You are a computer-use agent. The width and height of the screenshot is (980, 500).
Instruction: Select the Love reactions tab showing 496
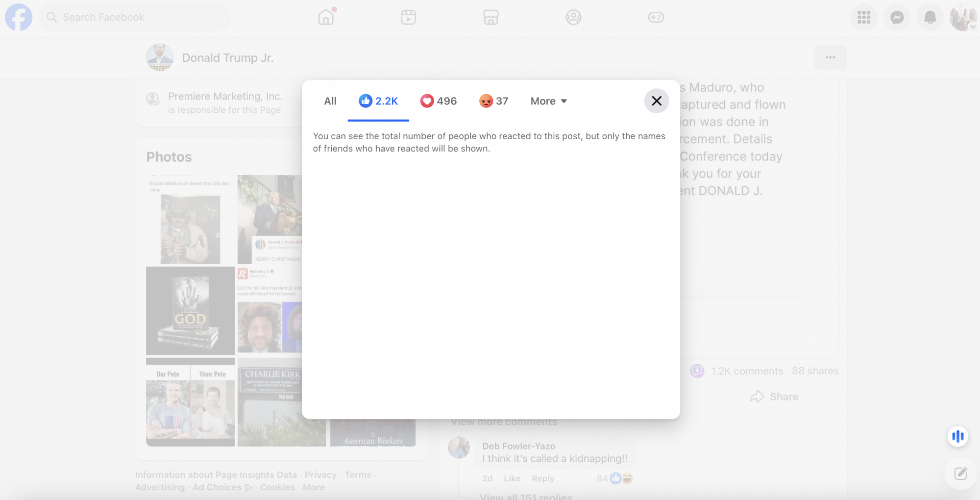pyautogui.click(x=439, y=101)
